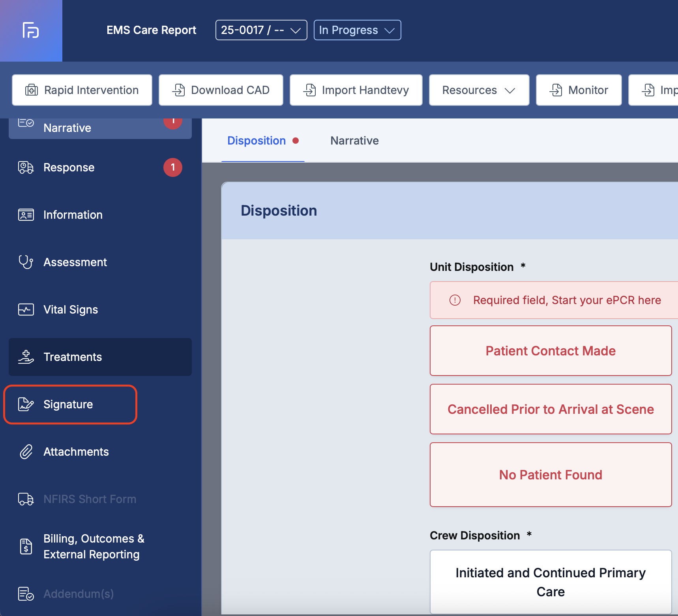The height and width of the screenshot is (616, 678).
Task: Expand the 25-0017 incident number dropdown
Action: coord(261,30)
